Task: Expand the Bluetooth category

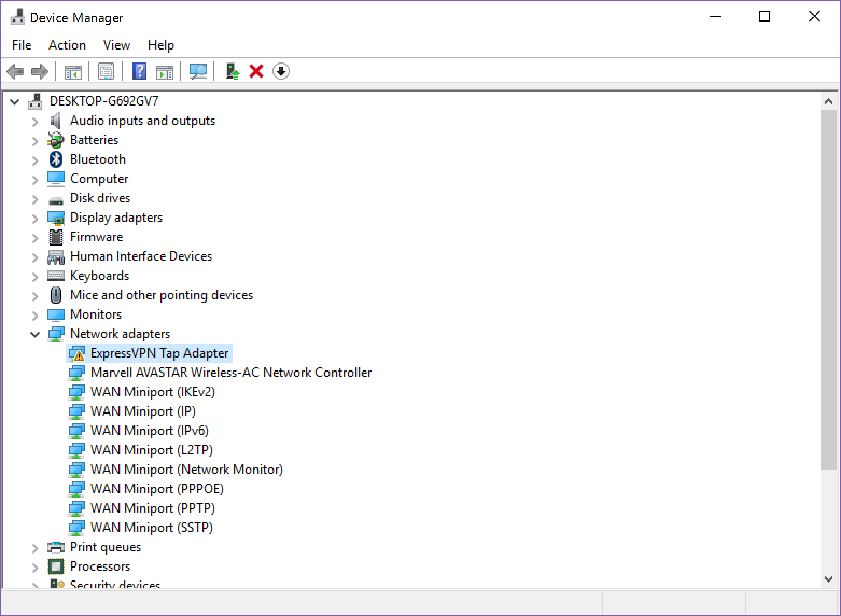Action: pyautogui.click(x=35, y=160)
